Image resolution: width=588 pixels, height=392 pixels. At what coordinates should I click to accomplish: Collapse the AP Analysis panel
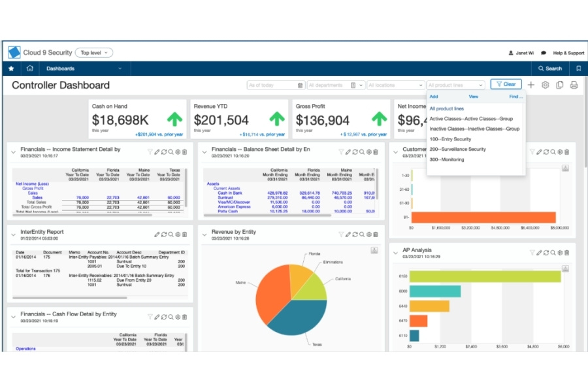[x=395, y=253]
